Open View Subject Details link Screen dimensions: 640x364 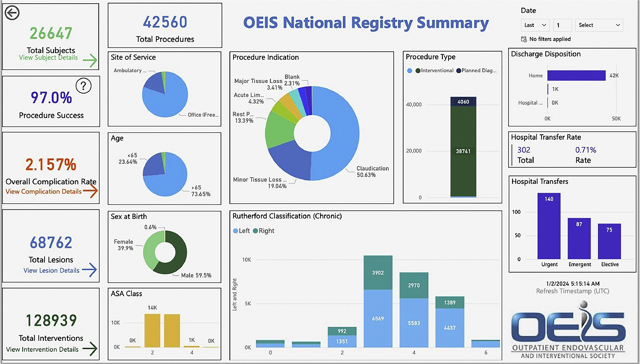(48, 58)
